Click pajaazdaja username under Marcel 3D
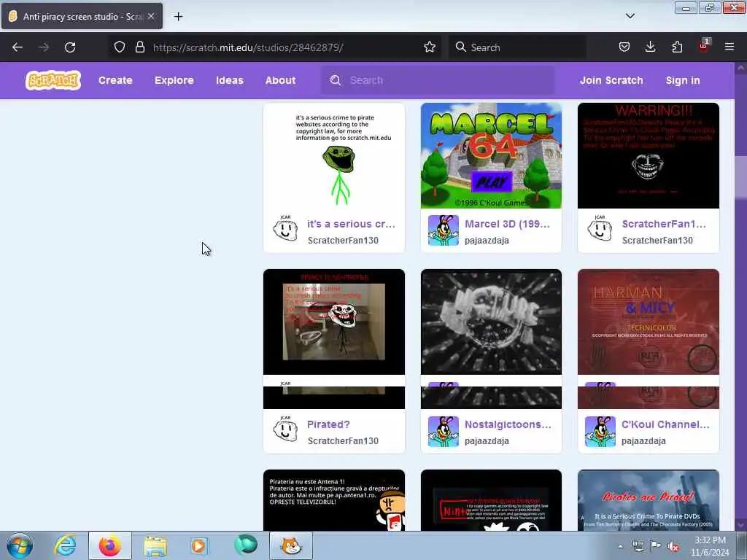The height and width of the screenshot is (560, 747). click(x=487, y=241)
